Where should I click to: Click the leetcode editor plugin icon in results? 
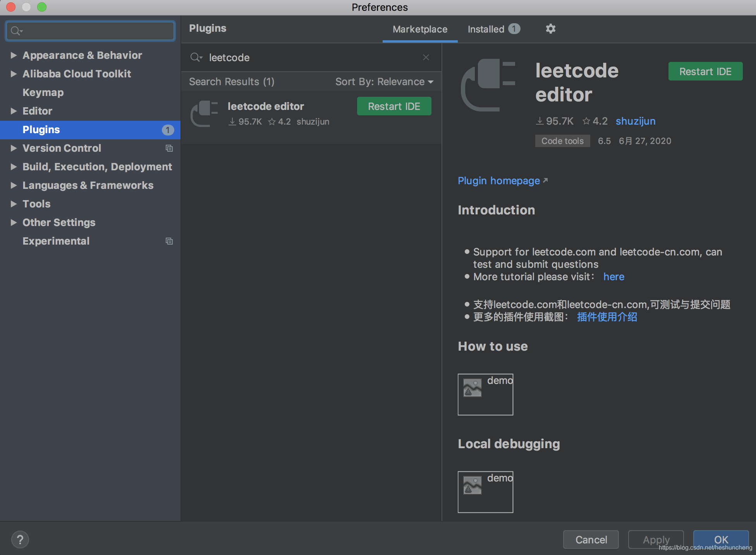204,113
